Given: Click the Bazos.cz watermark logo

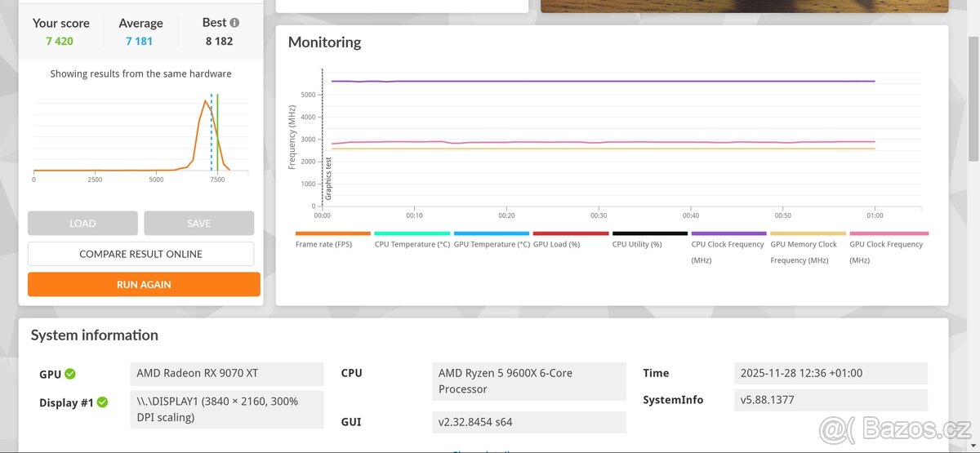Looking at the screenshot, I should [x=895, y=429].
